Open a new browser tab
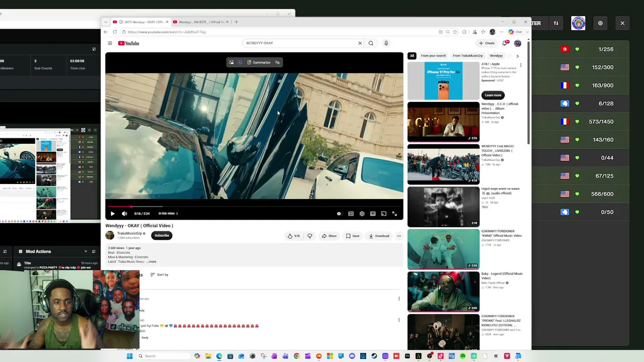This screenshot has width=644, height=362. coord(236,22)
